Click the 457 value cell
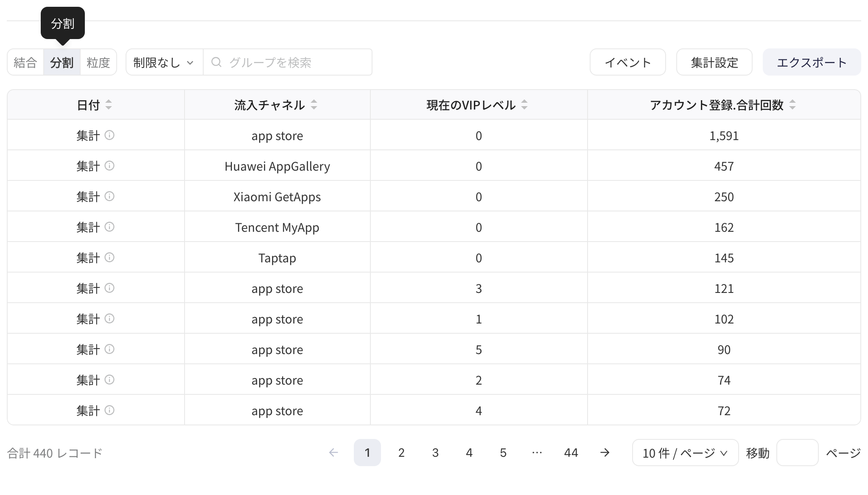Image resolution: width=868 pixels, height=495 pixels. point(724,166)
